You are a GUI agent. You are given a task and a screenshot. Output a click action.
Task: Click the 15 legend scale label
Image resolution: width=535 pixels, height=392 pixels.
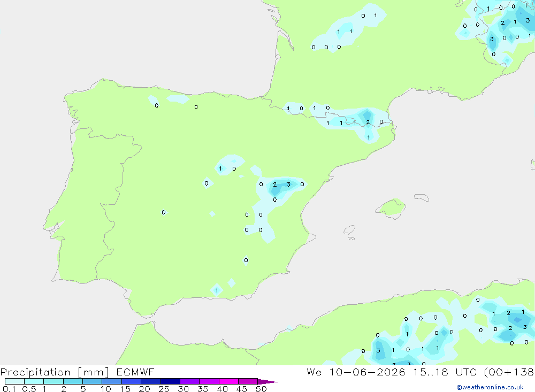(125, 389)
